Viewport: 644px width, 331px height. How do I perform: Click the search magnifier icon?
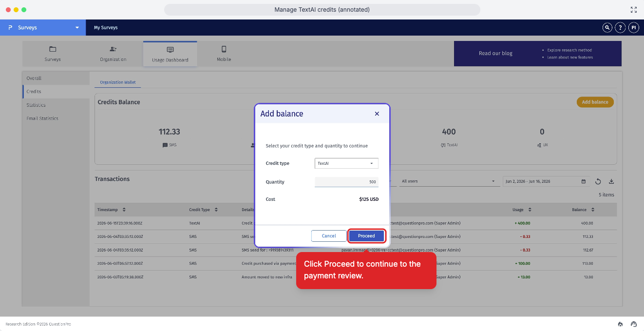point(607,28)
